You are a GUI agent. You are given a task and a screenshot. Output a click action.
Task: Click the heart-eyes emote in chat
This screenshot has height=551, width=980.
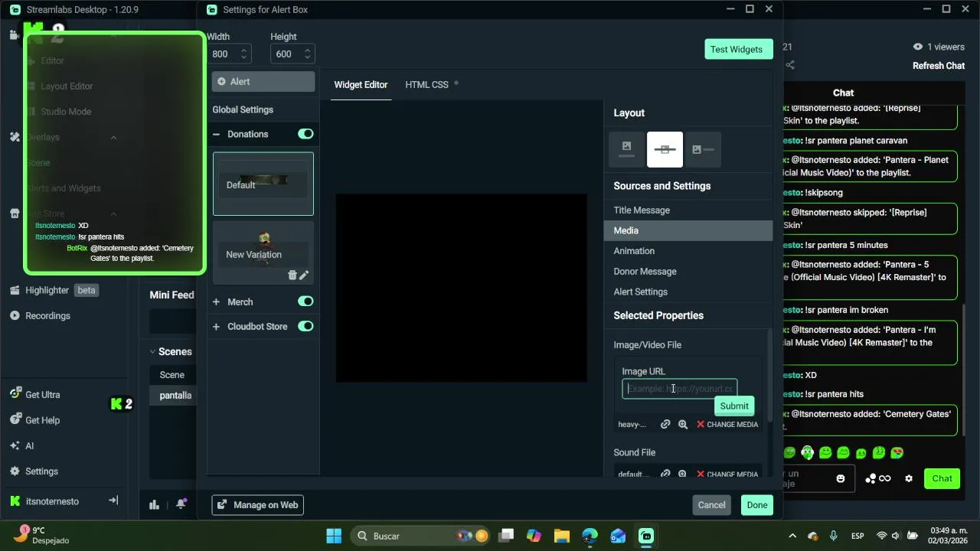[x=897, y=453]
